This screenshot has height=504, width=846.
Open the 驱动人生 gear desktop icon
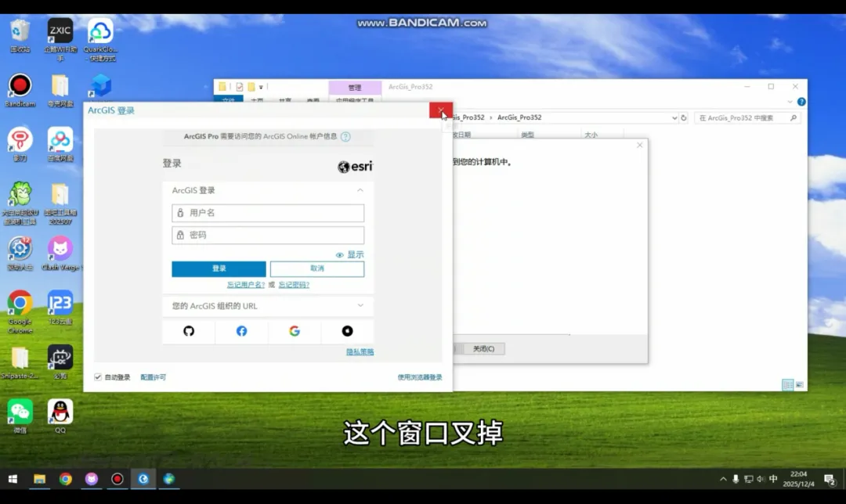20,254
